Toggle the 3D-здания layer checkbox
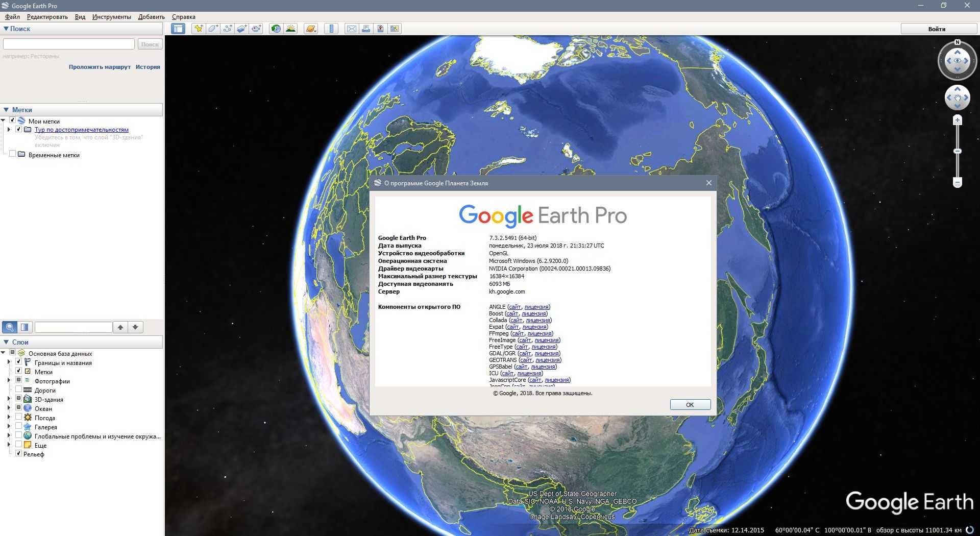This screenshot has width=980, height=536. point(18,399)
